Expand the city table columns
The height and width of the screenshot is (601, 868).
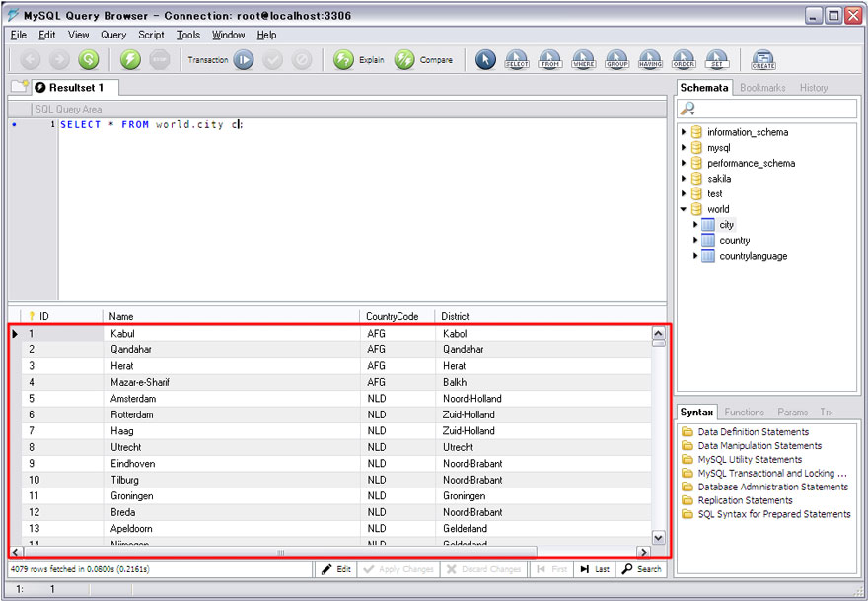(695, 224)
